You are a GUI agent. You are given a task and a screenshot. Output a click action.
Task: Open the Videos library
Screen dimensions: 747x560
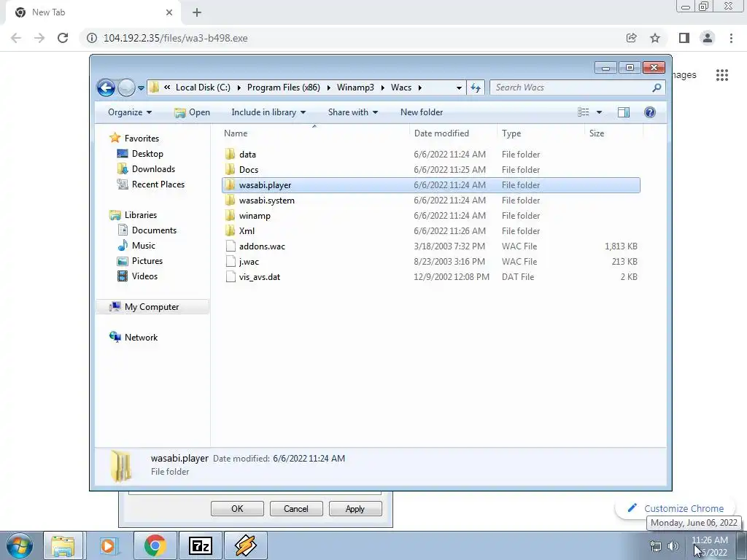pos(144,276)
